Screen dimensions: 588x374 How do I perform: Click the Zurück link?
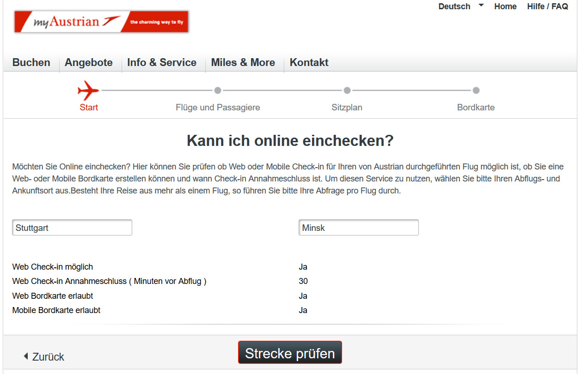click(48, 357)
